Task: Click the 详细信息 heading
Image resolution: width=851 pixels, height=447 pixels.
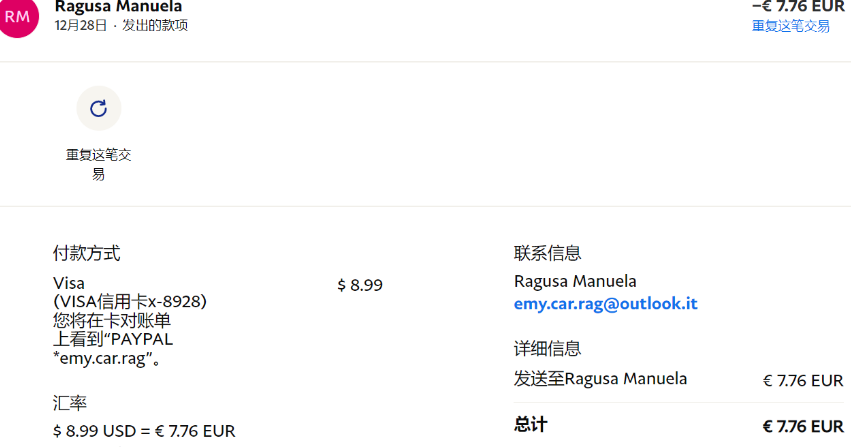Action: 548,349
